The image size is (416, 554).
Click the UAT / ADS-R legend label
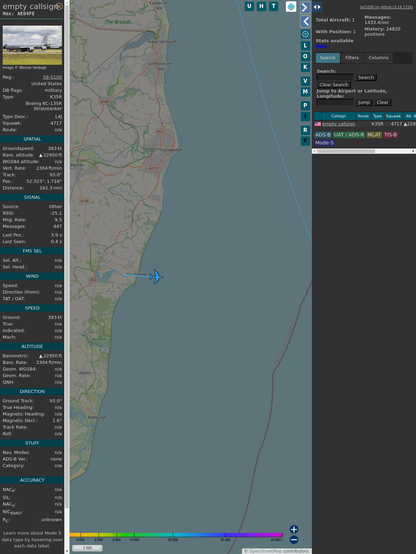coord(349,135)
